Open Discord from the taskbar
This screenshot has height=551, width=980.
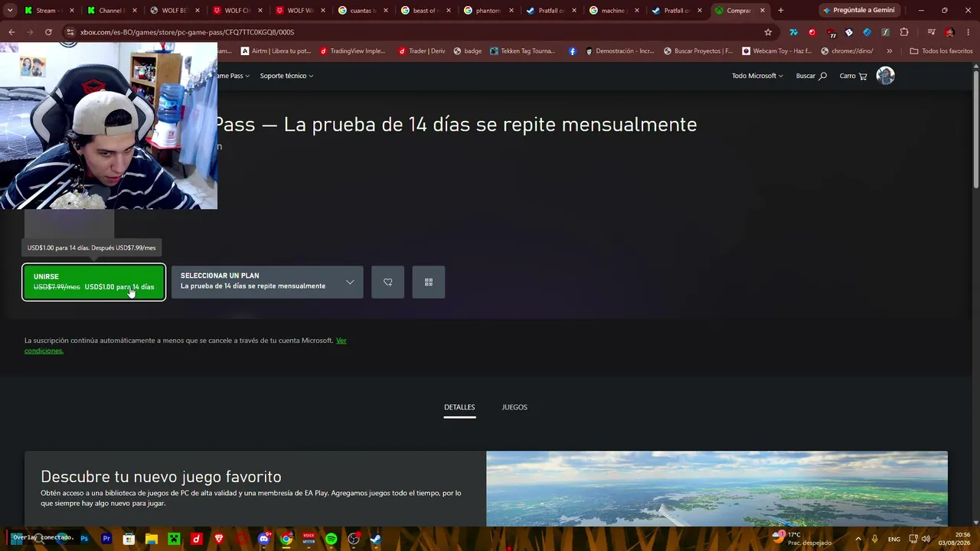264,539
